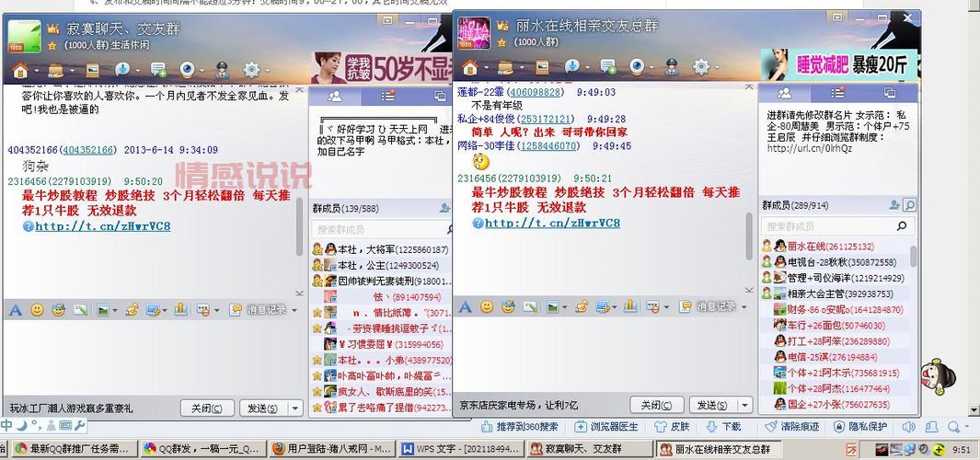980x460 pixels.
Task: Open the group files icon in the 寂寞聊天 window
Action: pyautogui.click(x=55, y=70)
